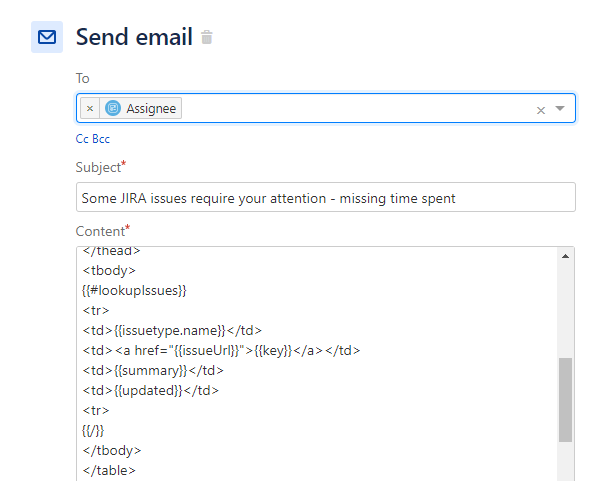The height and width of the screenshot is (481, 609).
Task: Delete the action via trash icon
Action: (207, 37)
